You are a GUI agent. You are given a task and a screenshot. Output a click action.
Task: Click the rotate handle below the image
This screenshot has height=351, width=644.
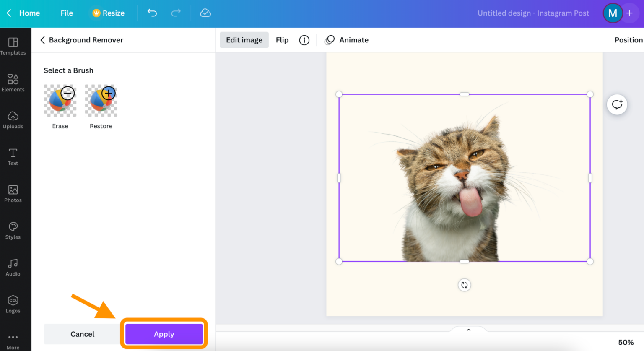464,285
